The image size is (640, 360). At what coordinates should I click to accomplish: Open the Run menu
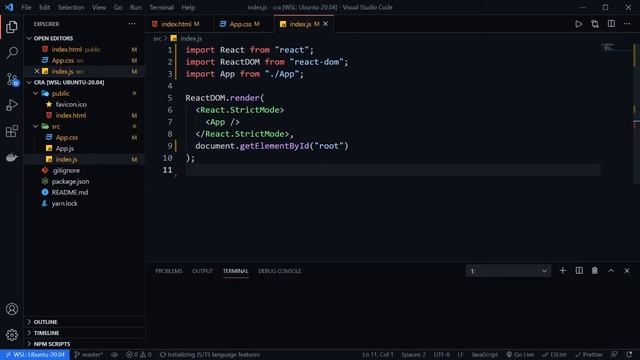tap(136, 7)
